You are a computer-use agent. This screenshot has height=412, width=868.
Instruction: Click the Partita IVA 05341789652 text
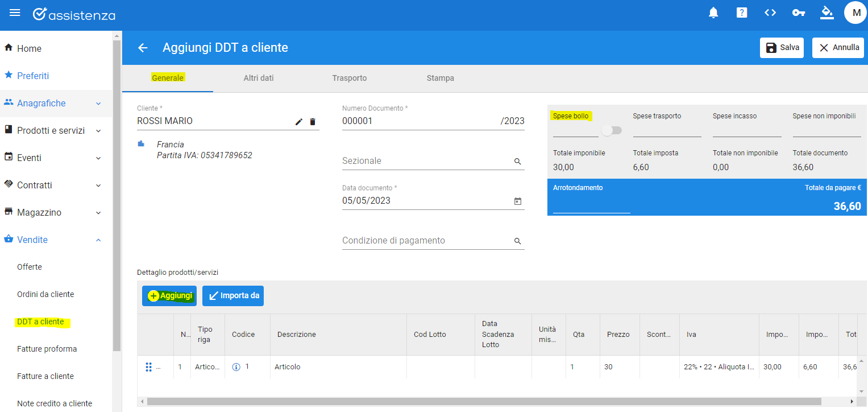(x=204, y=155)
